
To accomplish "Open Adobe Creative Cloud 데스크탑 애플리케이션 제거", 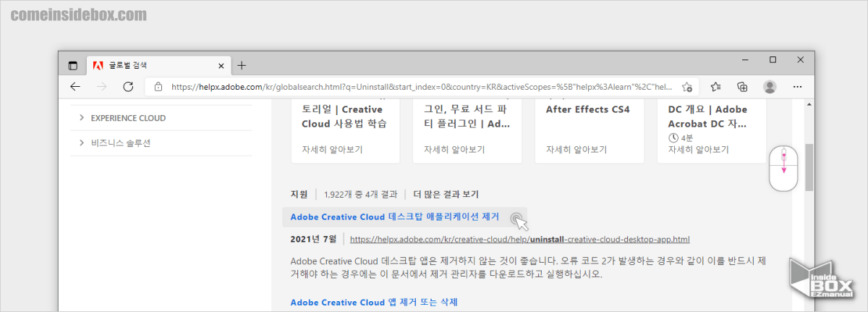I will 395,216.
